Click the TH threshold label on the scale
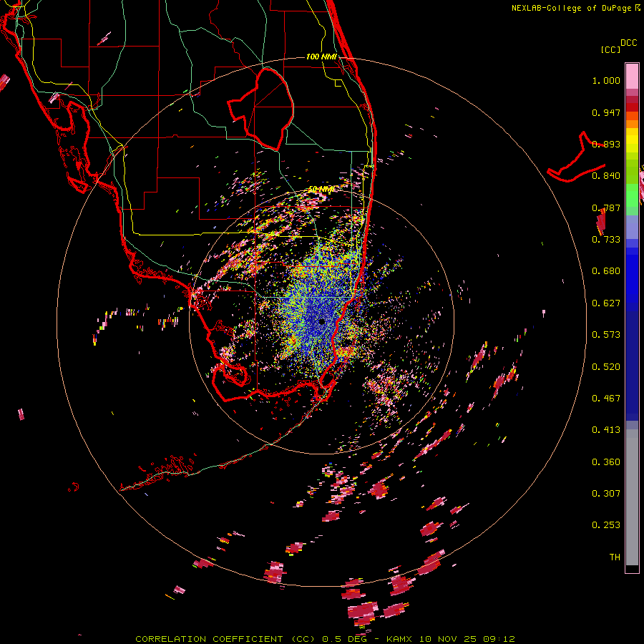This screenshot has width=644, height=644. pos(615,557)
